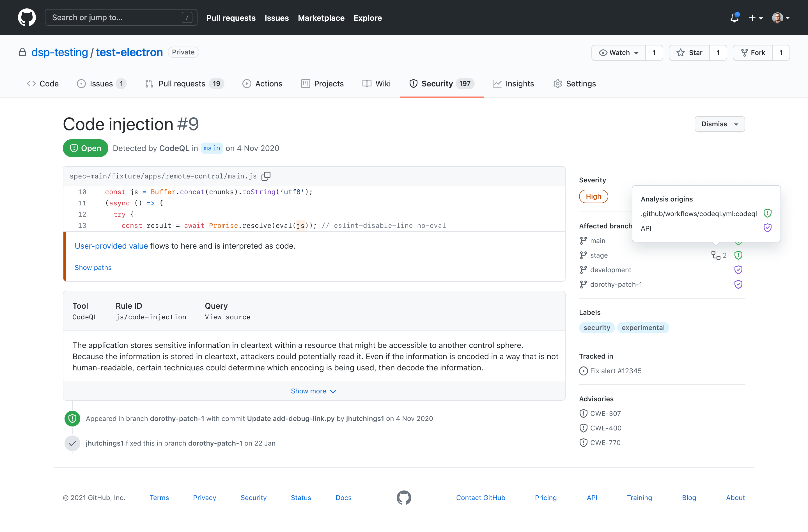808x532 pixels.
Task: Focus the Search or jump to field
Action: pos(121,17)
